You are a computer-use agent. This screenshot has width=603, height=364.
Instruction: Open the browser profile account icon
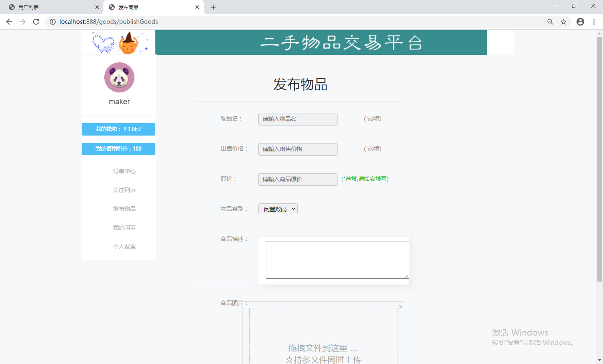580,22
